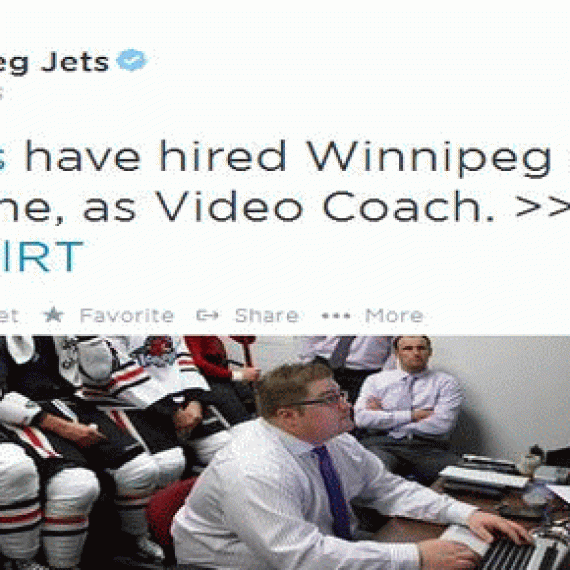Click the cut-off Retweet label ending in "et"
This screenshot has width=570, height=570.
point(9,316)
